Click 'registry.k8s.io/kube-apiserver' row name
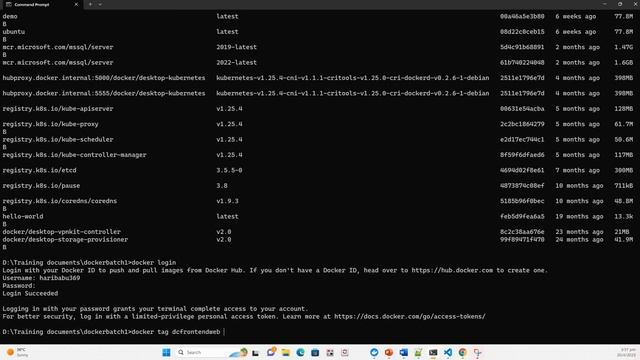The height and width of the screenshot is (360, 640). (x=58, y=109)
